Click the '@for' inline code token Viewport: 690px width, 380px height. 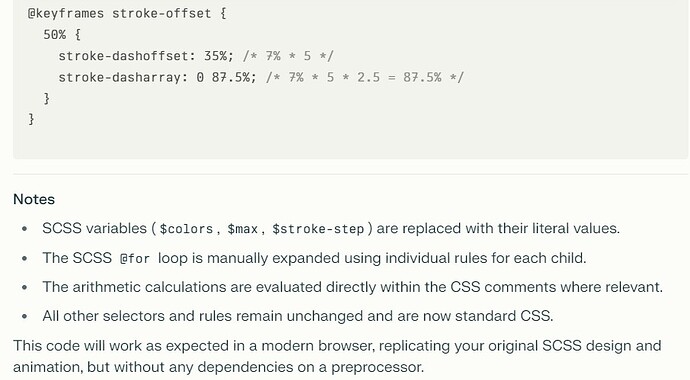[135, 258]
